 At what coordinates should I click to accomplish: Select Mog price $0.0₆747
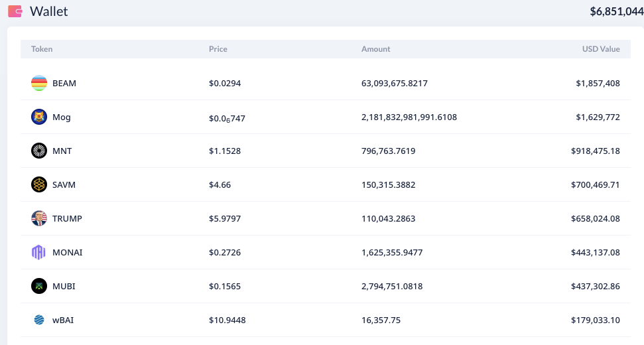coord(227,118)
